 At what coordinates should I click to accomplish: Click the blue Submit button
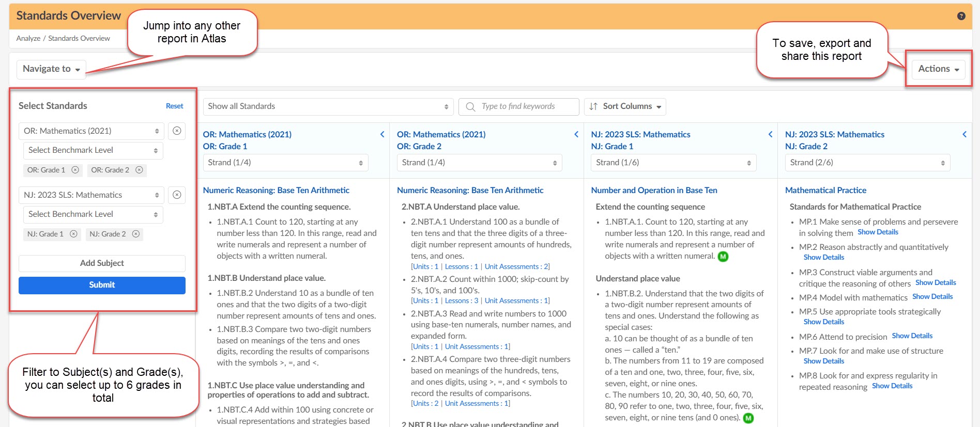pos(102,286)
